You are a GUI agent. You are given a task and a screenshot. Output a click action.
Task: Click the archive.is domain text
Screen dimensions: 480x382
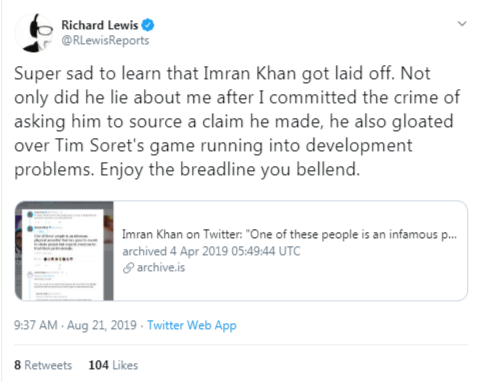[161, 267]
